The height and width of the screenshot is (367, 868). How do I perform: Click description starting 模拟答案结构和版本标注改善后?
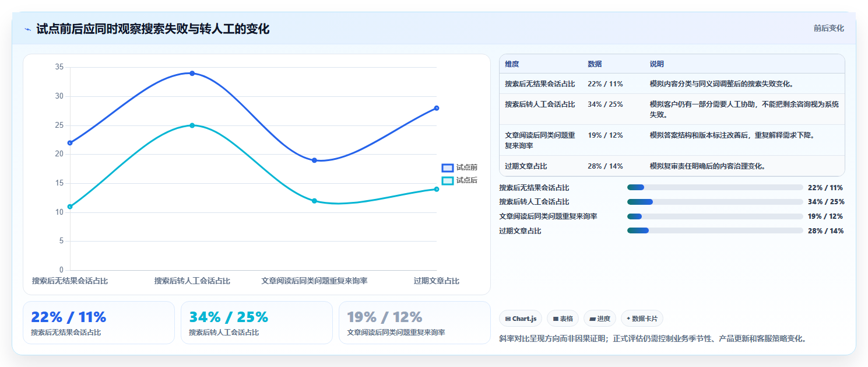[x=732, y=135]
